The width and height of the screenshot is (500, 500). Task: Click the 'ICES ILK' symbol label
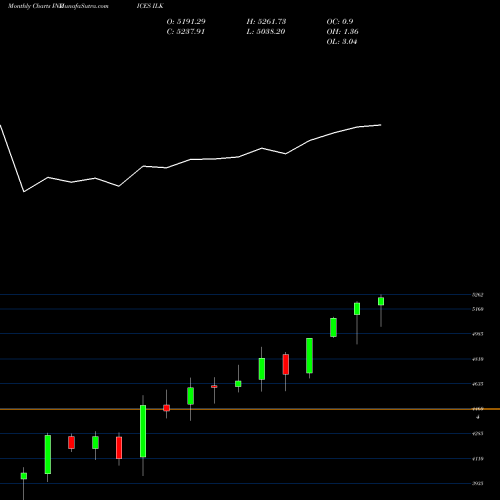coord(150,6)
